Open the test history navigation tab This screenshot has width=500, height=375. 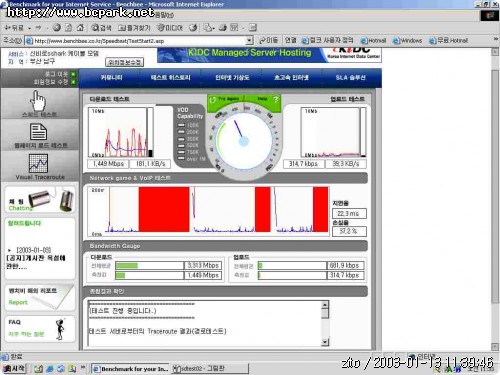pos(170,78)
